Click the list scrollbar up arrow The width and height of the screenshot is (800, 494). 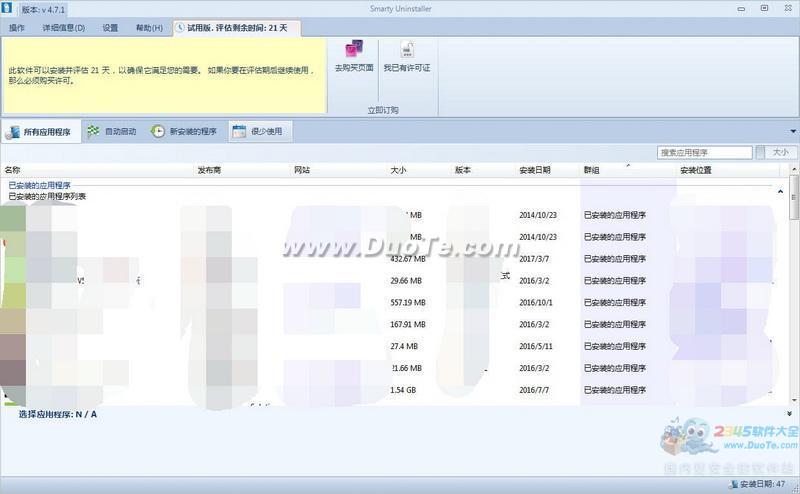794,169
